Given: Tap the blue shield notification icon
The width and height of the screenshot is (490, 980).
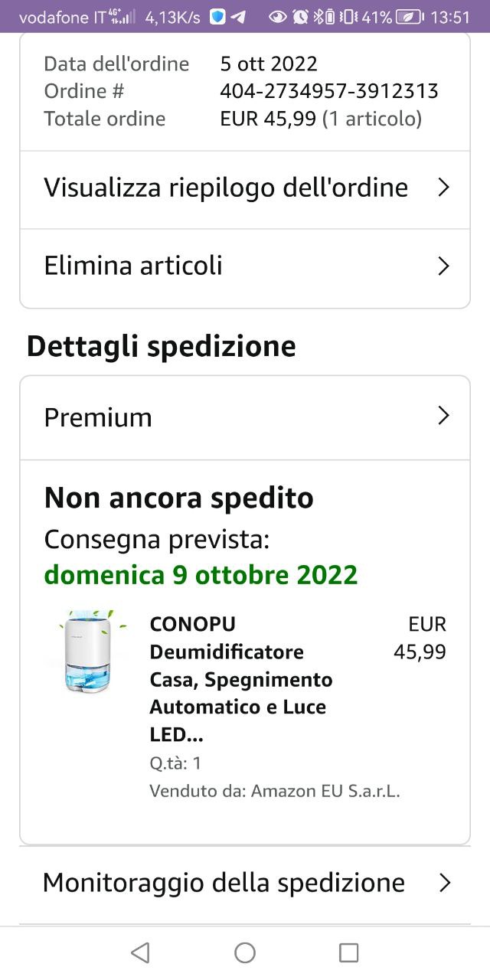Looking at the screenshot, I should click(218, 17).
